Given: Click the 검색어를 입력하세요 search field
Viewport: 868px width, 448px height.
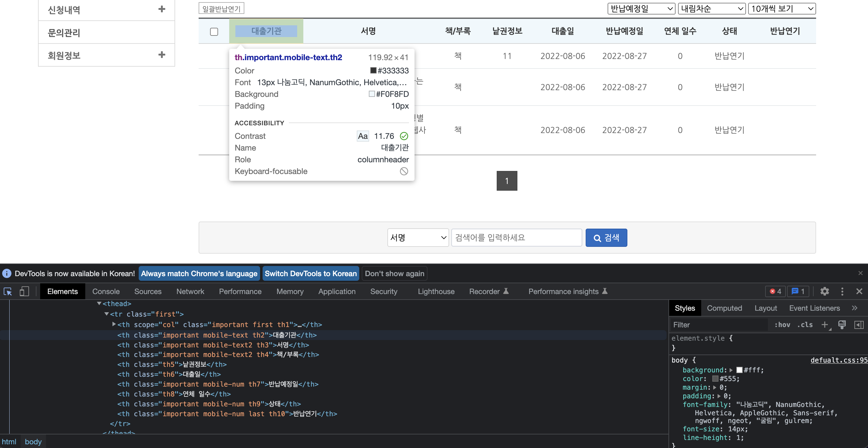Looking at the screenshot, I should click(516, 238).
